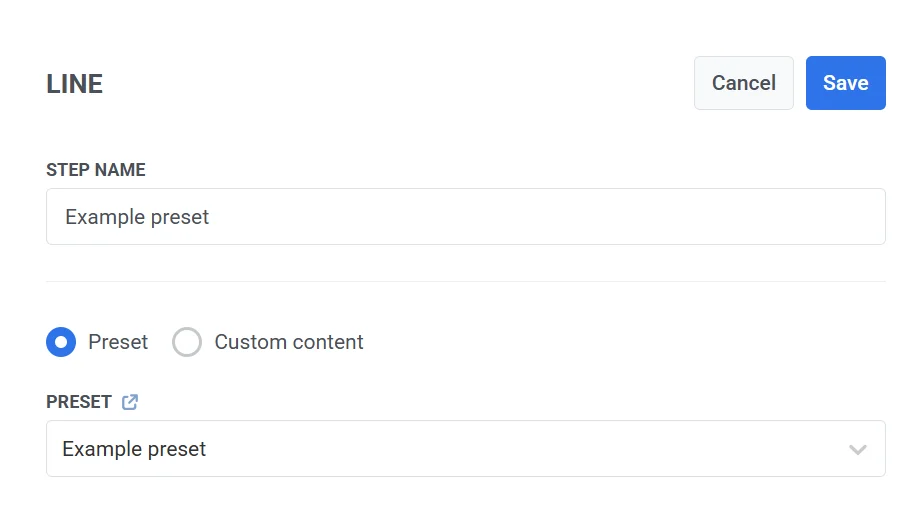Click the STEP NAME field label
Viewport: 918px width, 511px height.
96,170
